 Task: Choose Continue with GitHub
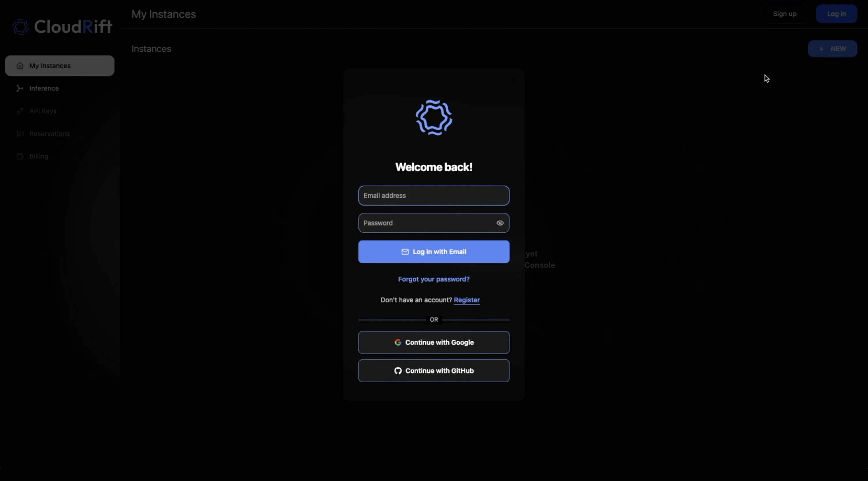point(434,370)
